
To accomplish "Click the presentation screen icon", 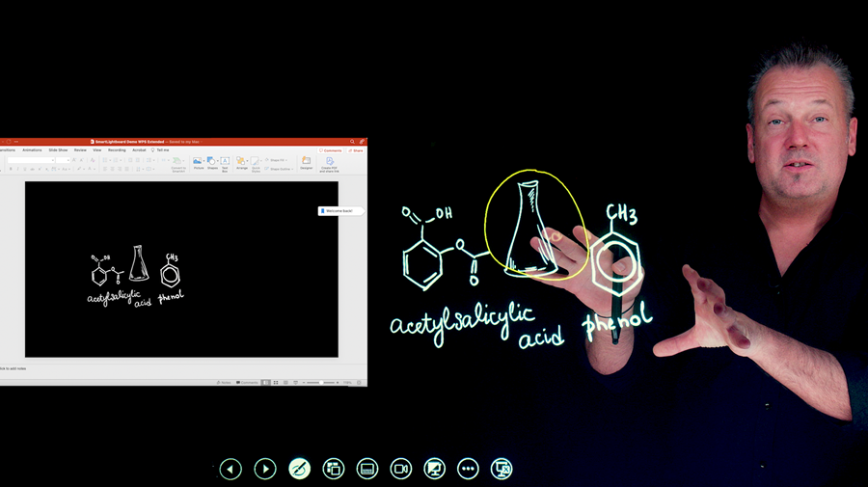I will 435,469.
